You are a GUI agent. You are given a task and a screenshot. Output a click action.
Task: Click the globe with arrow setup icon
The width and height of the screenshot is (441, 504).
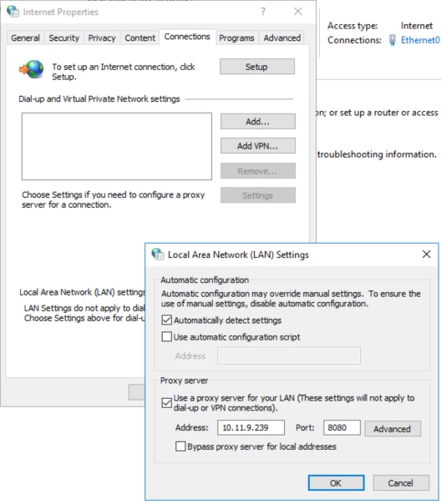pos(32,69)
